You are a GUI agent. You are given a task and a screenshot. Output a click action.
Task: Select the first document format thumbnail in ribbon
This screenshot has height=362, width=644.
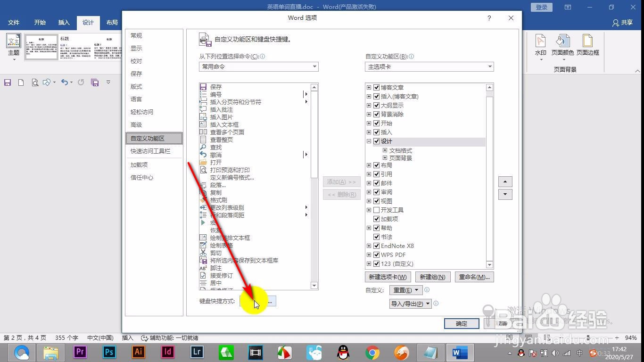coord(41,47)
